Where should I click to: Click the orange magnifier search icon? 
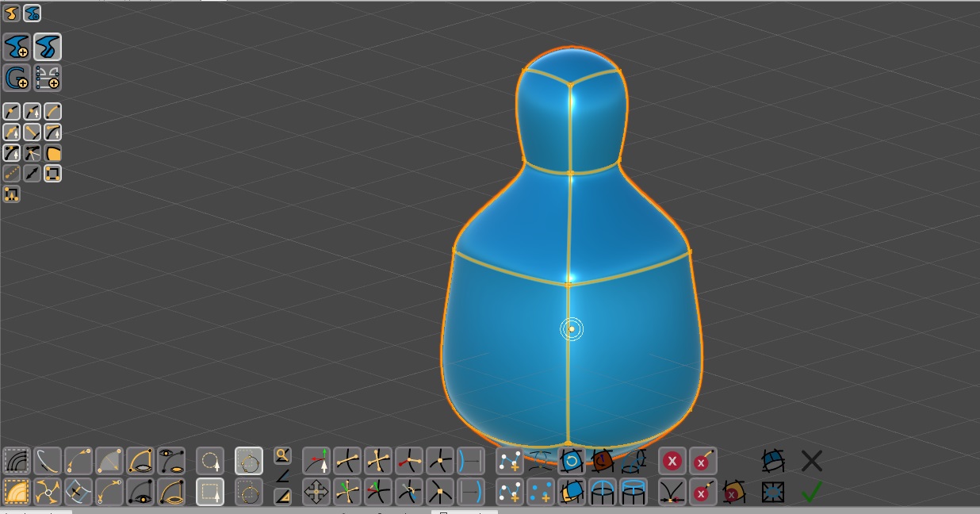click(281, 455)
